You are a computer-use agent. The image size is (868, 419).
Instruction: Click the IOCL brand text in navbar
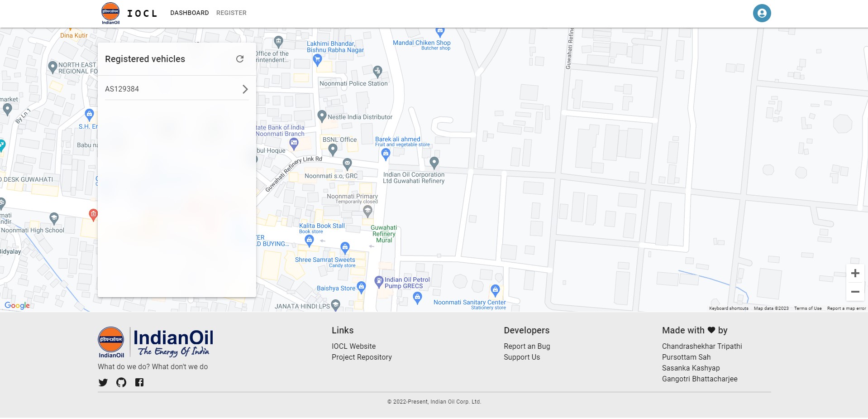click(x=142, y=14)
